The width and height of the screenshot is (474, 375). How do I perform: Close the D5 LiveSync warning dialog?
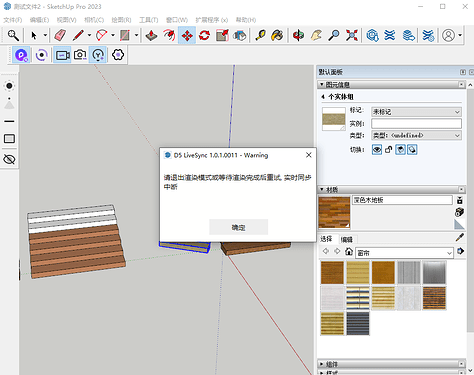(309, 155)
